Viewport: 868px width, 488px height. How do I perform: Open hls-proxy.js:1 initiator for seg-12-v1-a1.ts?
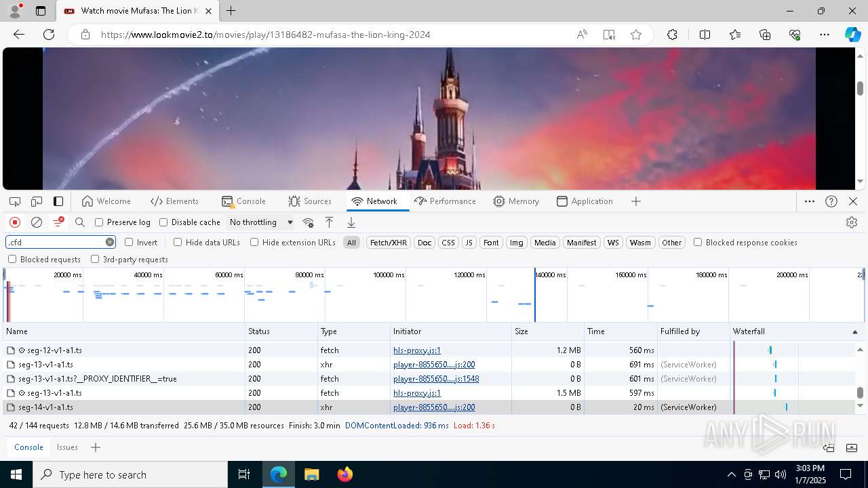click(x=417, y=350)
